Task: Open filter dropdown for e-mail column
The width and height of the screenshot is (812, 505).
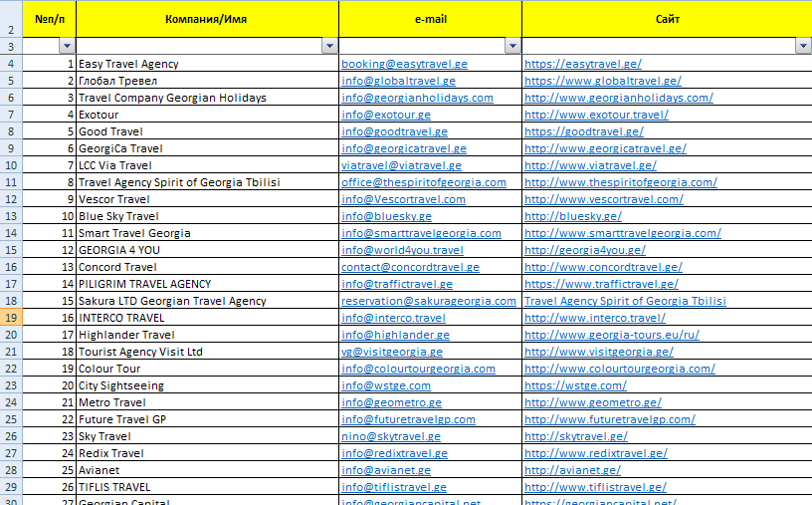Action: (512, 46)
